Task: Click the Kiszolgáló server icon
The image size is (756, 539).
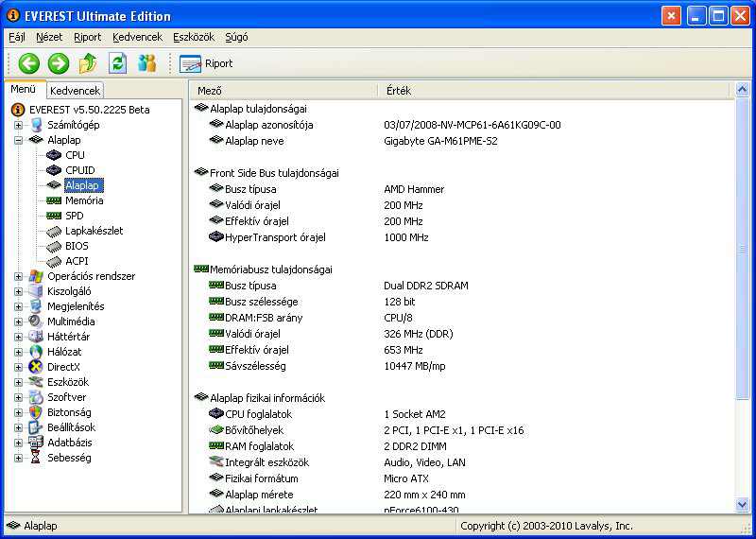Action: (36, 291)
